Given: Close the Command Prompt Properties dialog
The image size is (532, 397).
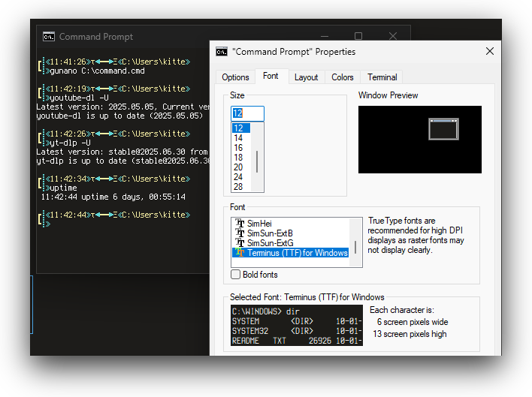Looking at the screenshot, I should [490, 51].
